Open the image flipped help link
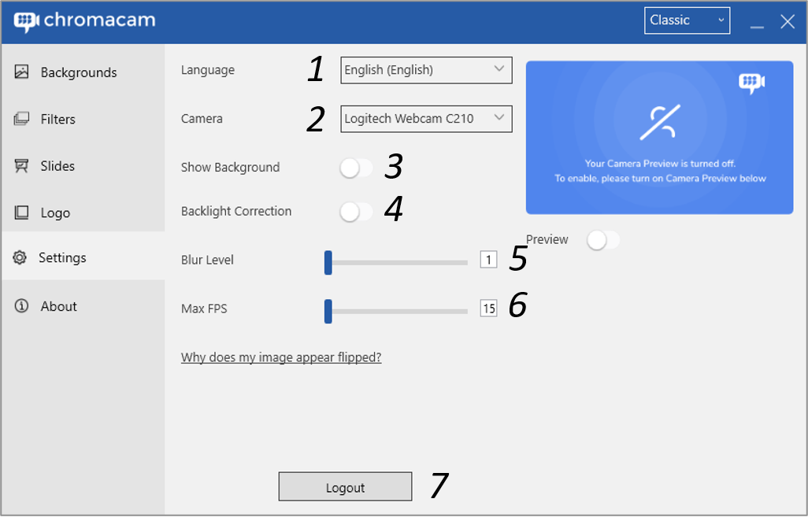Image resolution: width=808 pixels, height=532 pixels. coord(281,357)
